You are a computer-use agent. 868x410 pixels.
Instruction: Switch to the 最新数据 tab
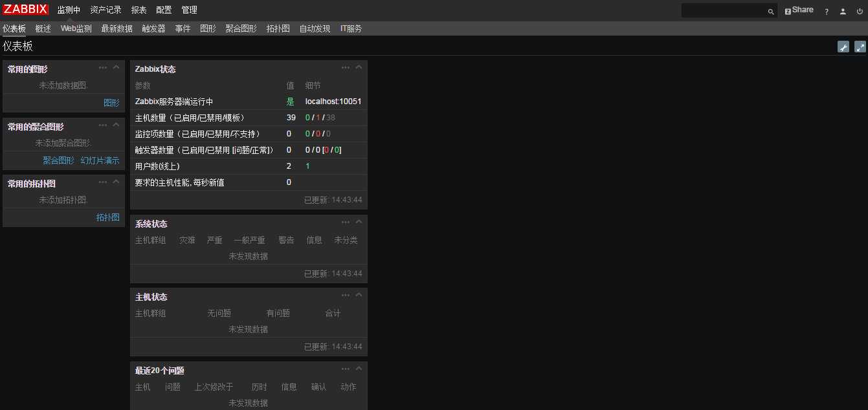(117, 28)
